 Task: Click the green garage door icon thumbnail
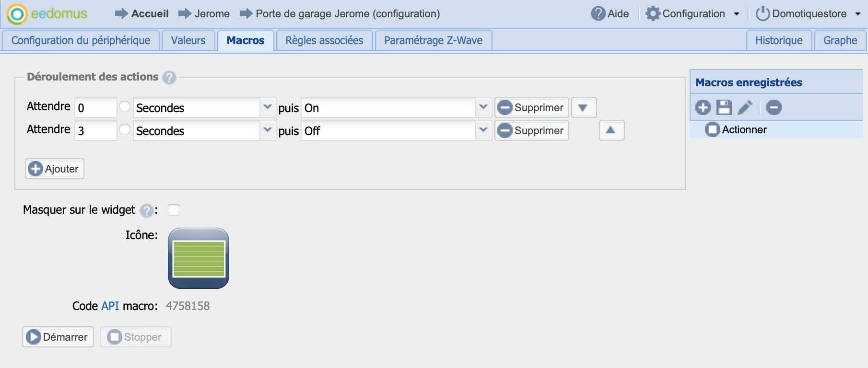tap(199, 258)
